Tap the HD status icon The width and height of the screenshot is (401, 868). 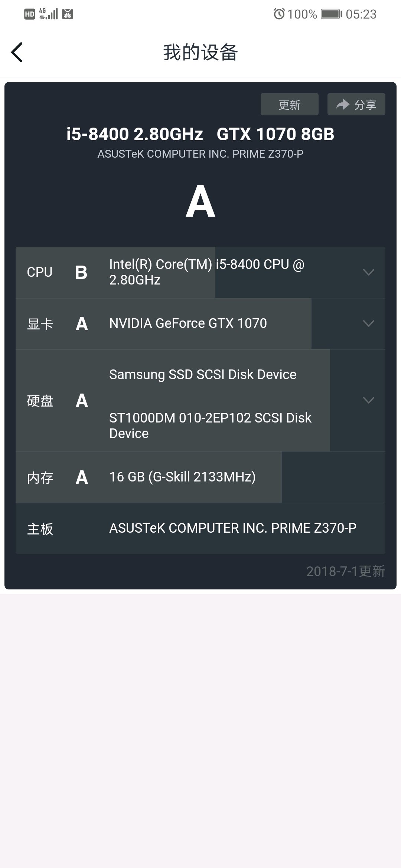coord(29,14)
